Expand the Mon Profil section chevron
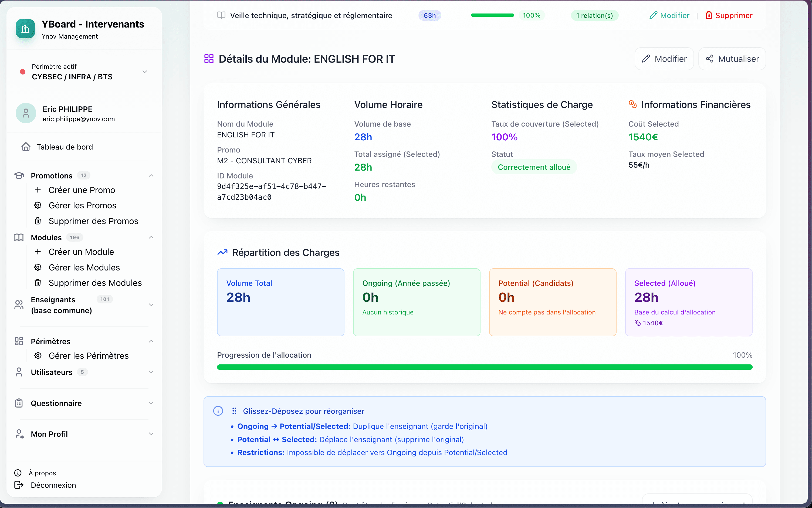The height and width of the screenshot is (508, 812). pyautogui.click(x=151, y=434)
